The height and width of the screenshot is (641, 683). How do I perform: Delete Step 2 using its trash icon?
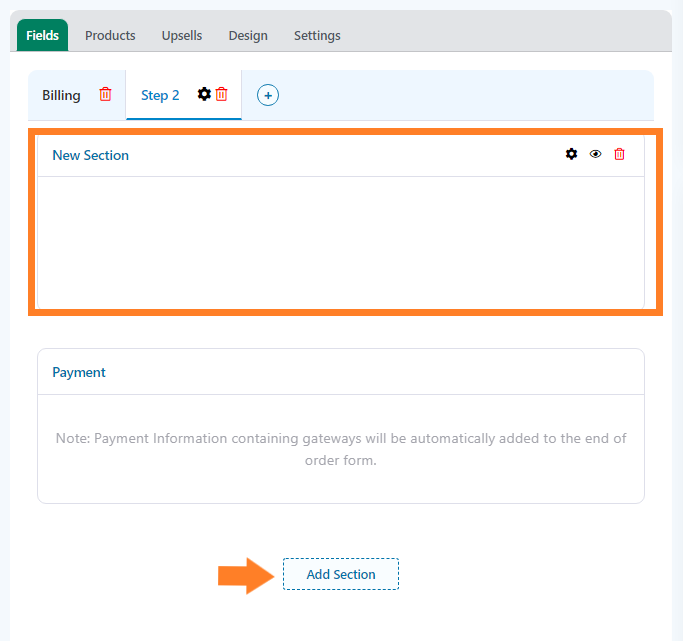tap(221, 94)
